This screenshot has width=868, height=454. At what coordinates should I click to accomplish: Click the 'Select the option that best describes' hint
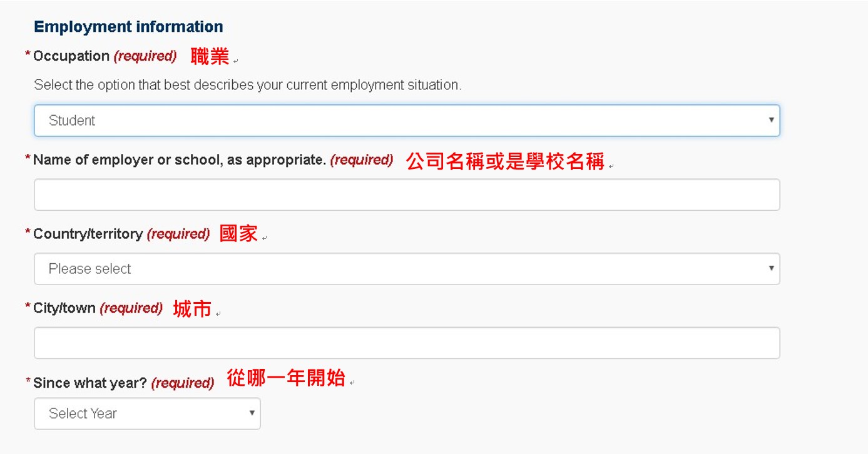(248, 85)
